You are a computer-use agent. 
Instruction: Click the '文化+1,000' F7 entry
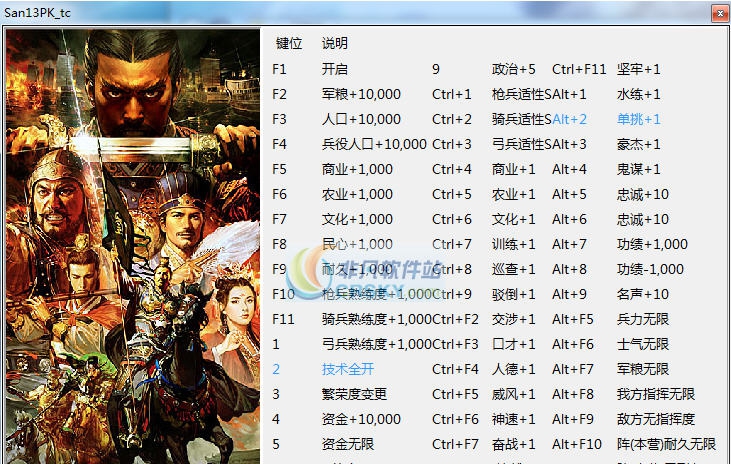[x=357, y=219]
